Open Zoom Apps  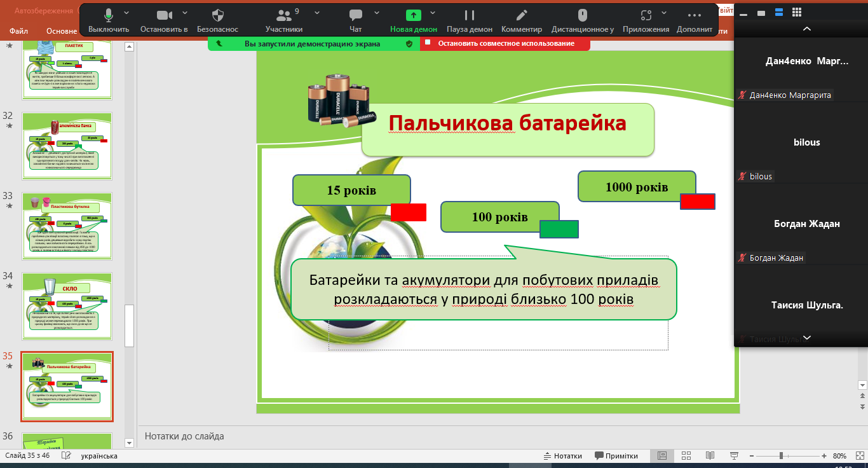pos(646,15)
